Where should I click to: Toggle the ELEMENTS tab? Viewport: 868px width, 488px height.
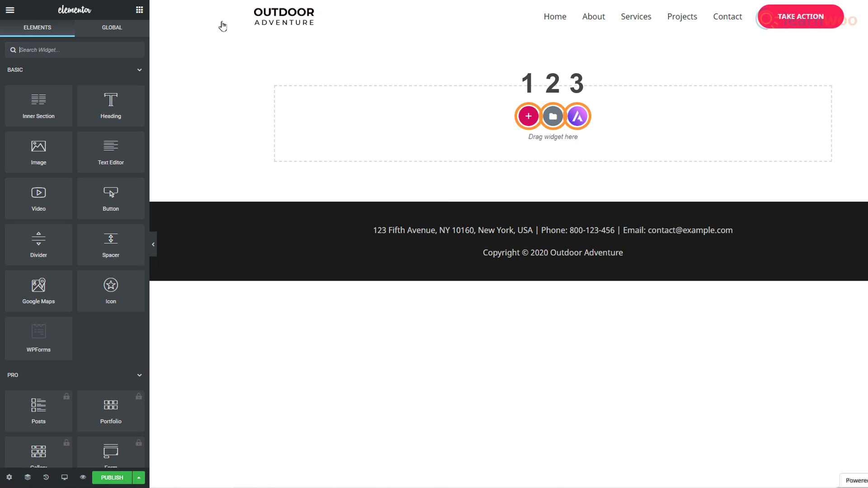click(37, 28)
